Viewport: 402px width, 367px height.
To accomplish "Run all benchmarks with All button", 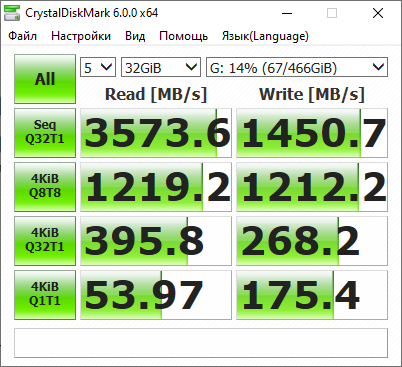I will pyautogui.click(x=45, y=79).
